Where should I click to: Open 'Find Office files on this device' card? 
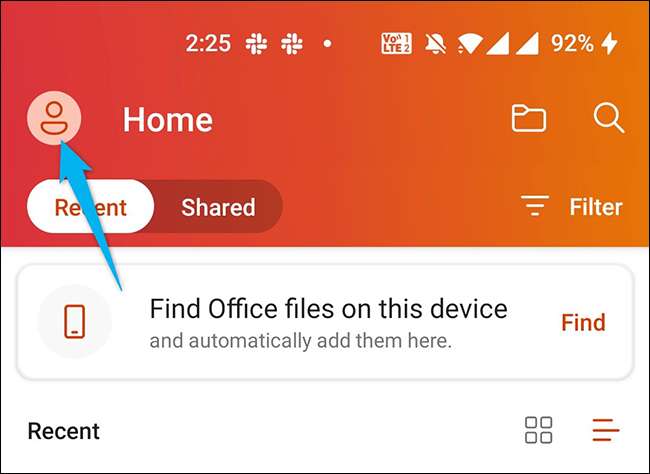[325, 321]
